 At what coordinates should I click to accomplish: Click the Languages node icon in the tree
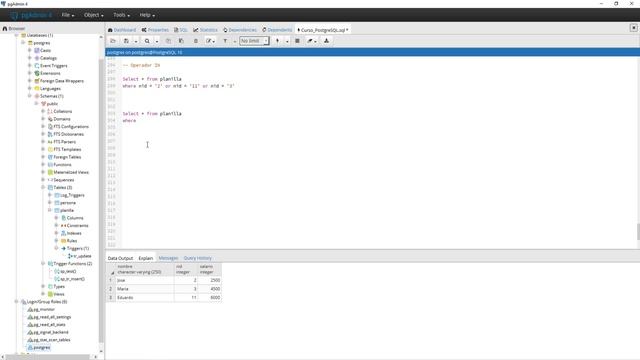(x=37, y=88)
